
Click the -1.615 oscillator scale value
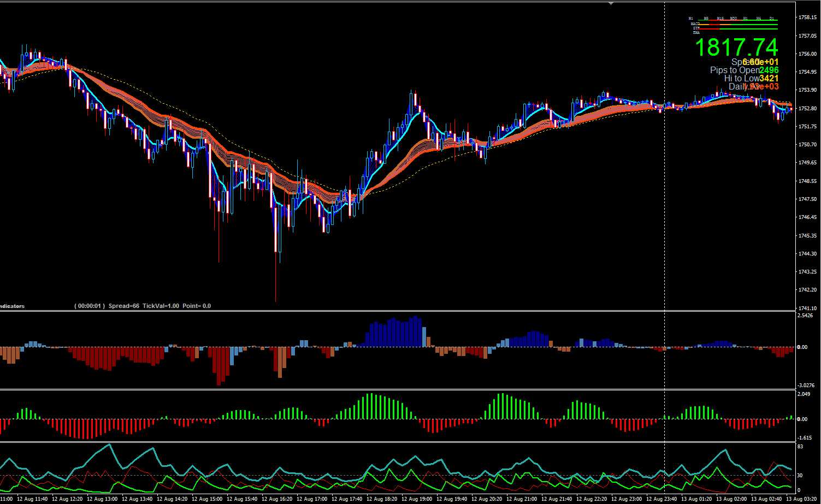tap(805, 438)
